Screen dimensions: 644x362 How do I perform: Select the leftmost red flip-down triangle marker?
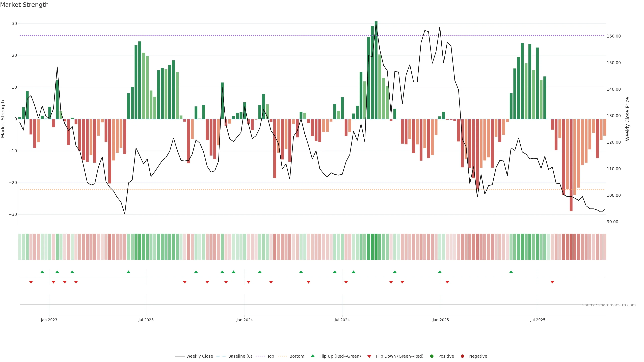[31, 282]
